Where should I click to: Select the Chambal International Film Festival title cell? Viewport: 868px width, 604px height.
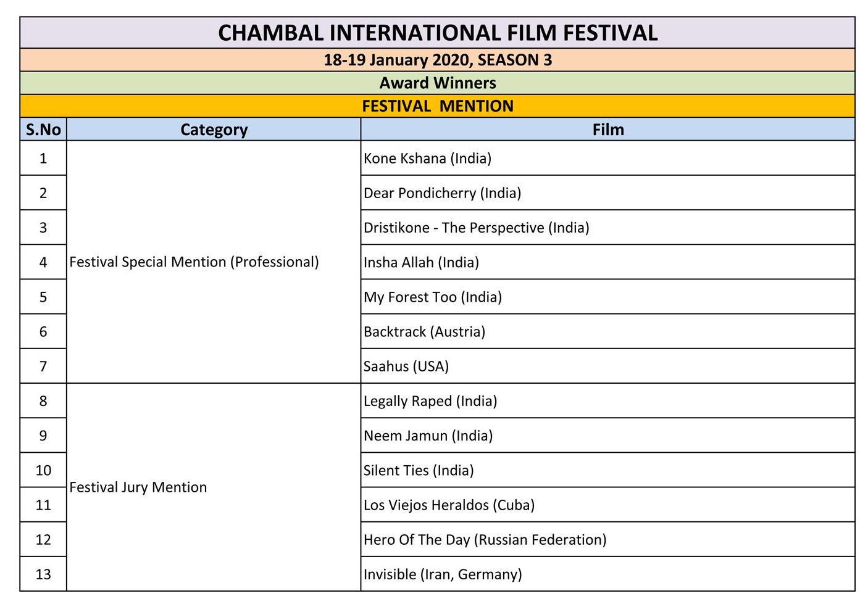pos(437,33)
